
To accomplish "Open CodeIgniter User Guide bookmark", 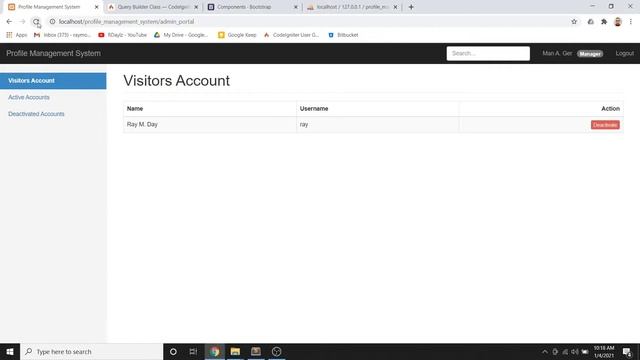I will pos(291,35).
